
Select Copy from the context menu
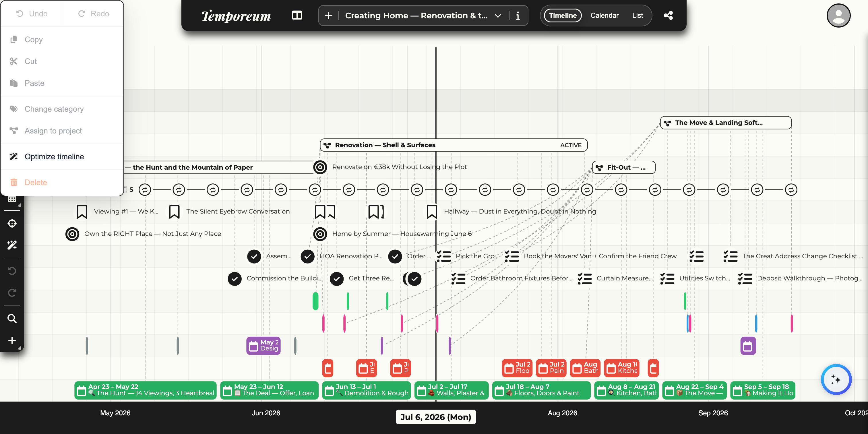(62, 39)
